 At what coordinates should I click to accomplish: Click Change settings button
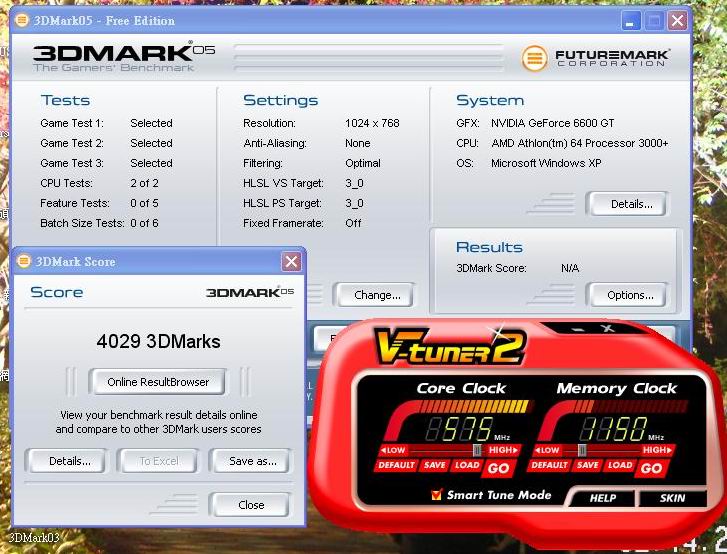click(376, 295)
